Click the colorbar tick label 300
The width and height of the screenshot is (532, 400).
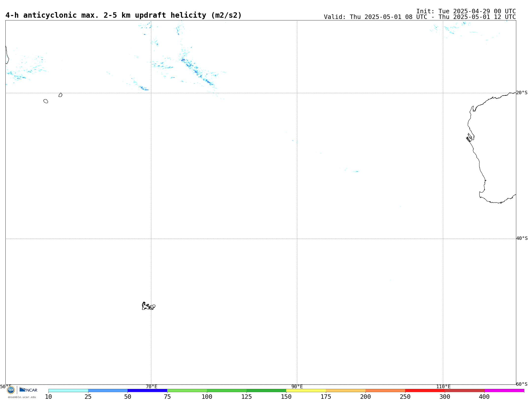coord(445,397)
